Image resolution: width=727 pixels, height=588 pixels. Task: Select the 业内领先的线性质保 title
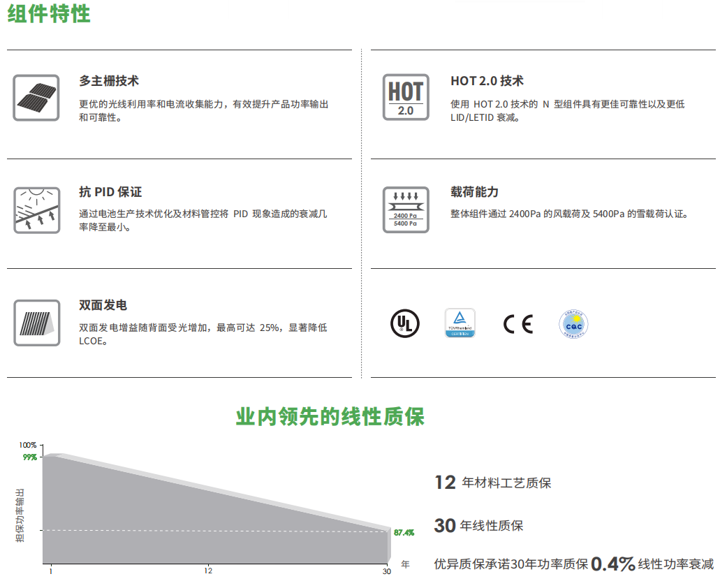click(x=330, y=416)
